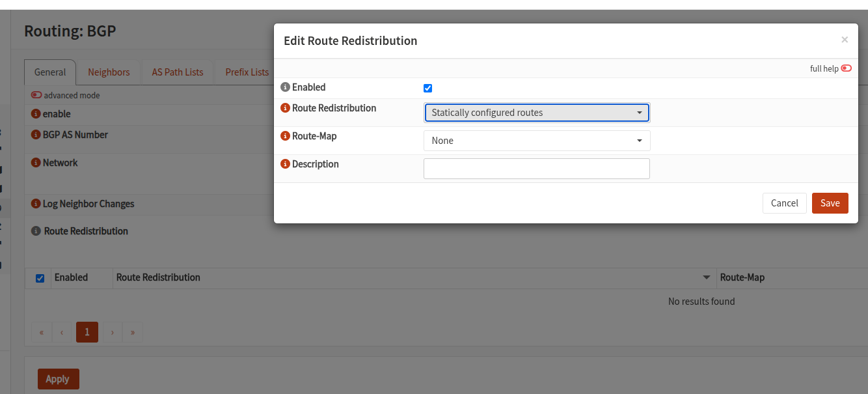This screenshot has width=868, height=394.
Task: Click info icon beside BGP AS Number
Action: pos(36,135)
